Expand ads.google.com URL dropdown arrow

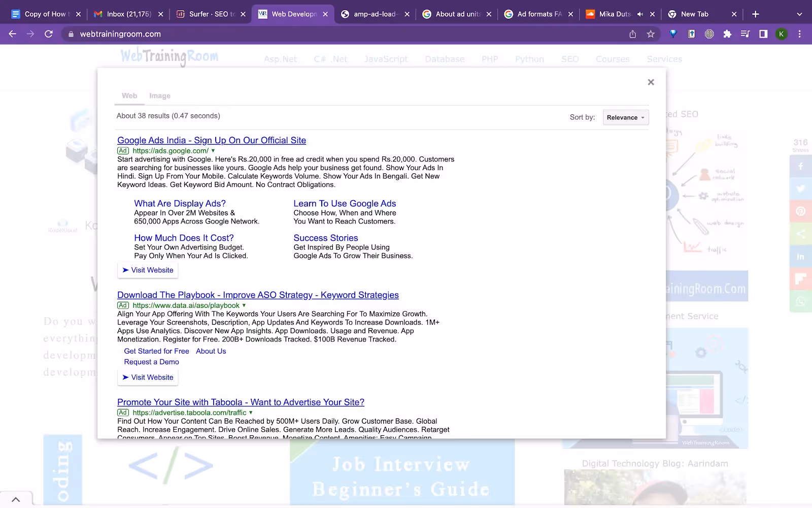point(213,151)
